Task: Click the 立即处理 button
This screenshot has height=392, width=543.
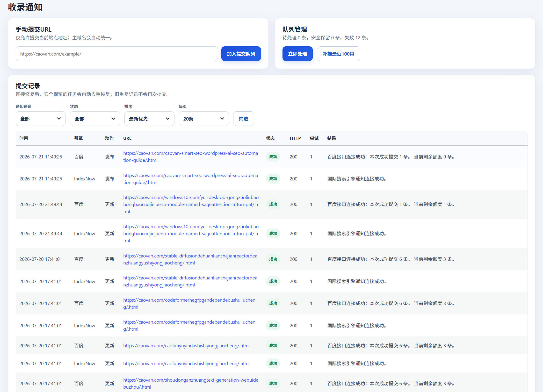Action: [297, 54]
